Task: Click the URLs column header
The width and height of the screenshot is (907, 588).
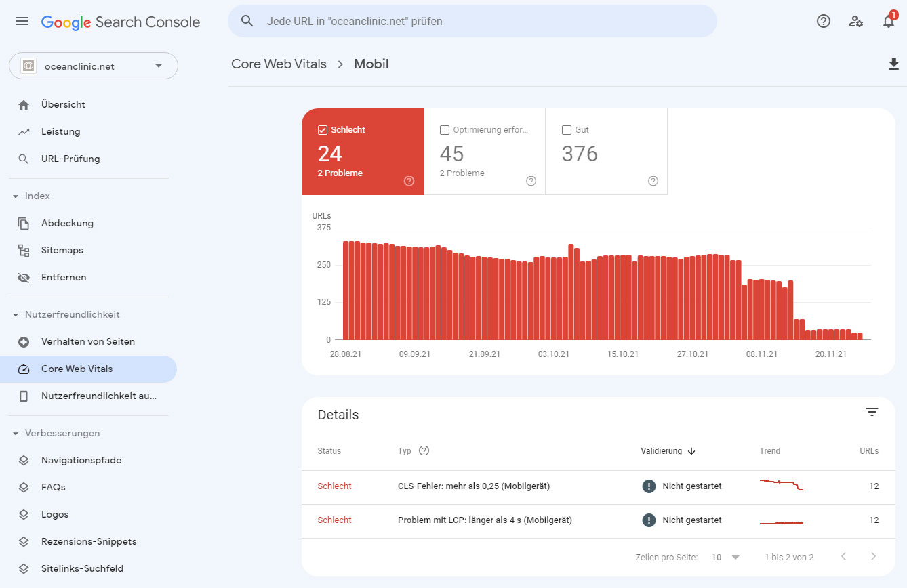Action: coord(868,451)
